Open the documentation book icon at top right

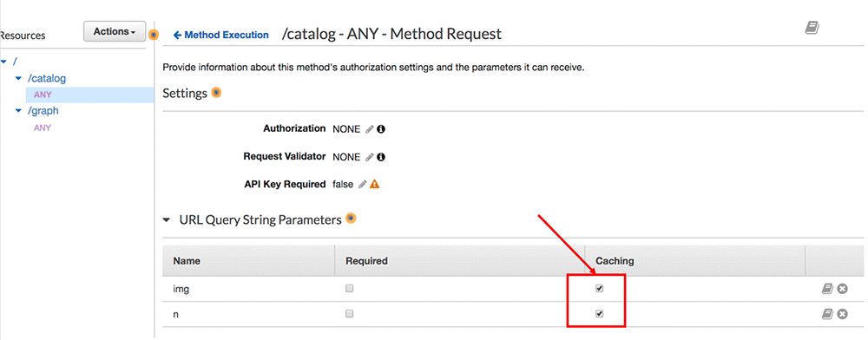pos(812,29)
